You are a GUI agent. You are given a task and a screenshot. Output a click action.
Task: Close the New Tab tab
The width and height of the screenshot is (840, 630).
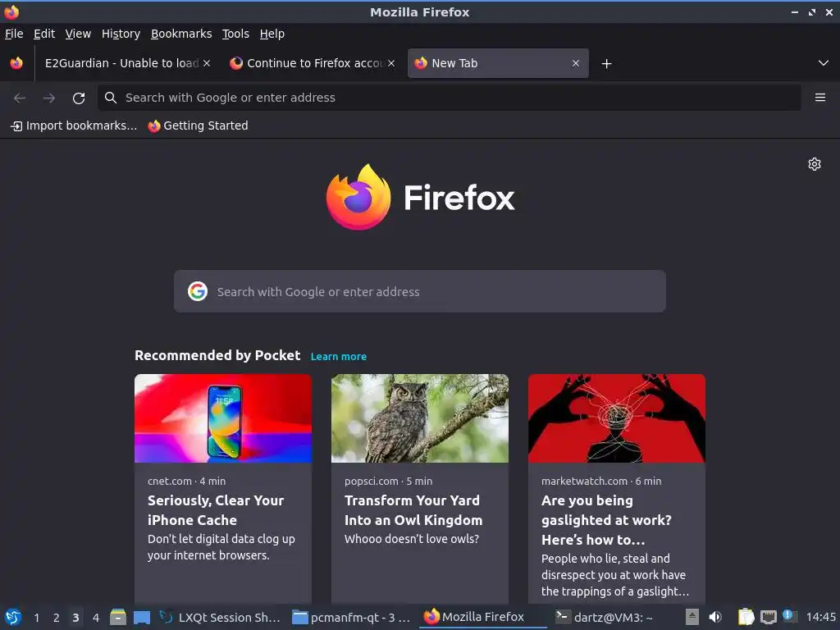tap(576, 63)
